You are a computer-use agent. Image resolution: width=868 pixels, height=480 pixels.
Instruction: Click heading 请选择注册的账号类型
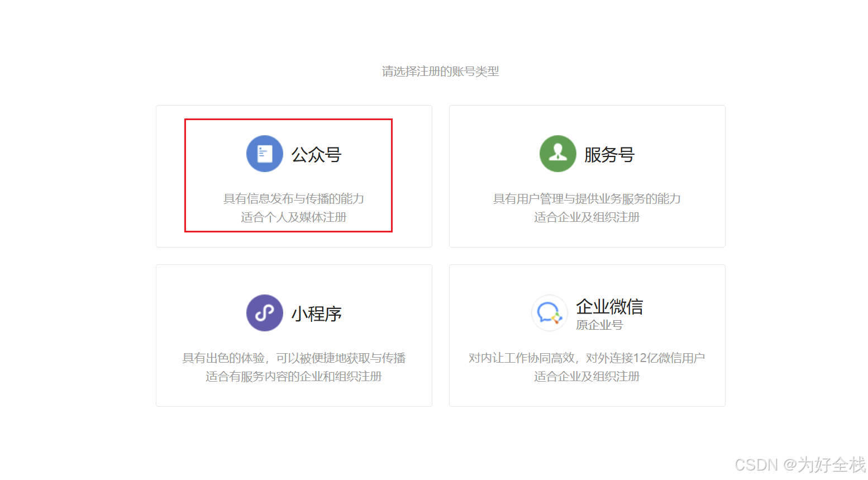440,71
